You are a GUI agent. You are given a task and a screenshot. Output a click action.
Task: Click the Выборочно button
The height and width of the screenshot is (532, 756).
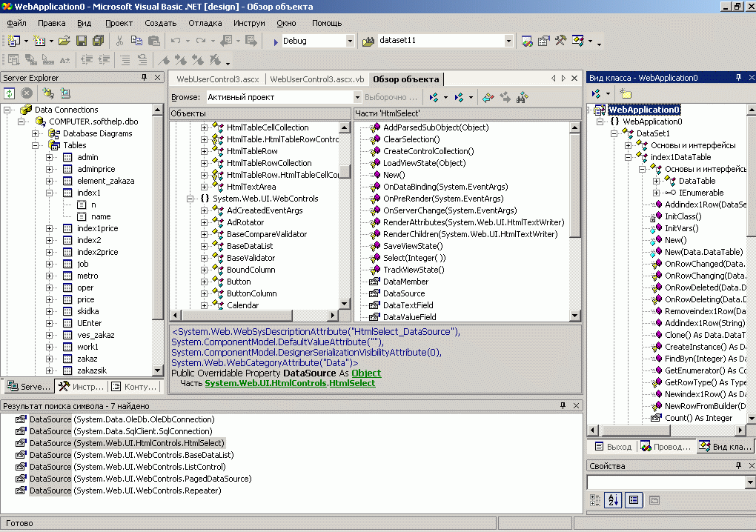[x=391, y=97]
